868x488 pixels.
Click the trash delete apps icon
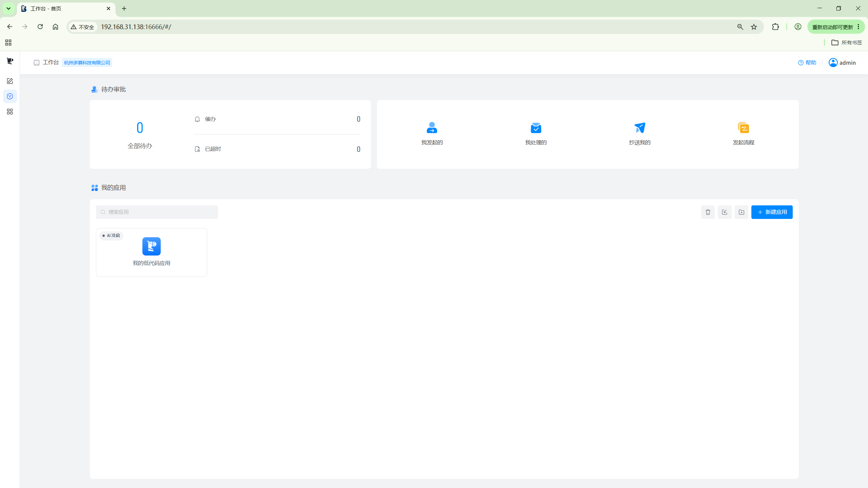click(x=708, y=212)
